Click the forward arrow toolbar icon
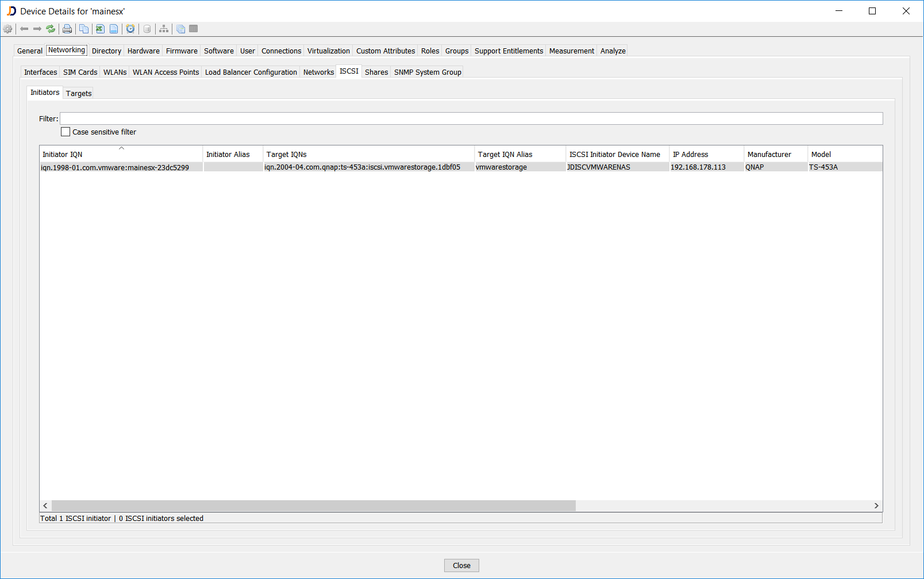 [37, 29]
